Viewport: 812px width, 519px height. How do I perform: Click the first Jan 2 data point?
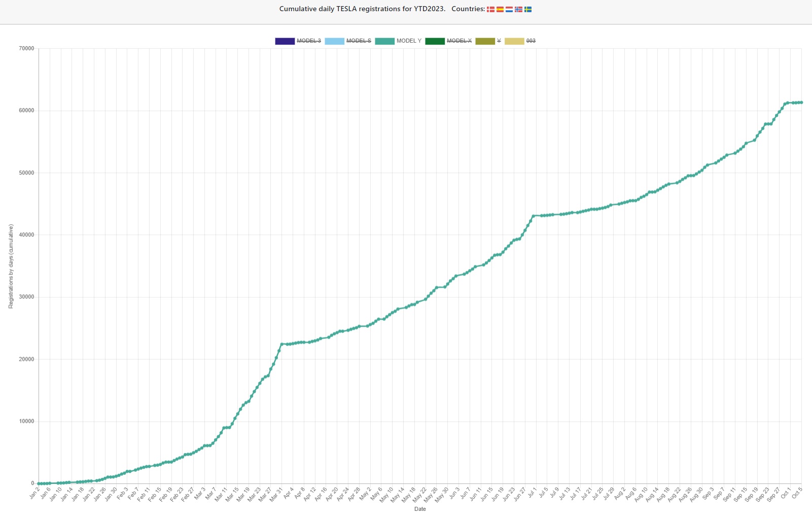(39, 483)
